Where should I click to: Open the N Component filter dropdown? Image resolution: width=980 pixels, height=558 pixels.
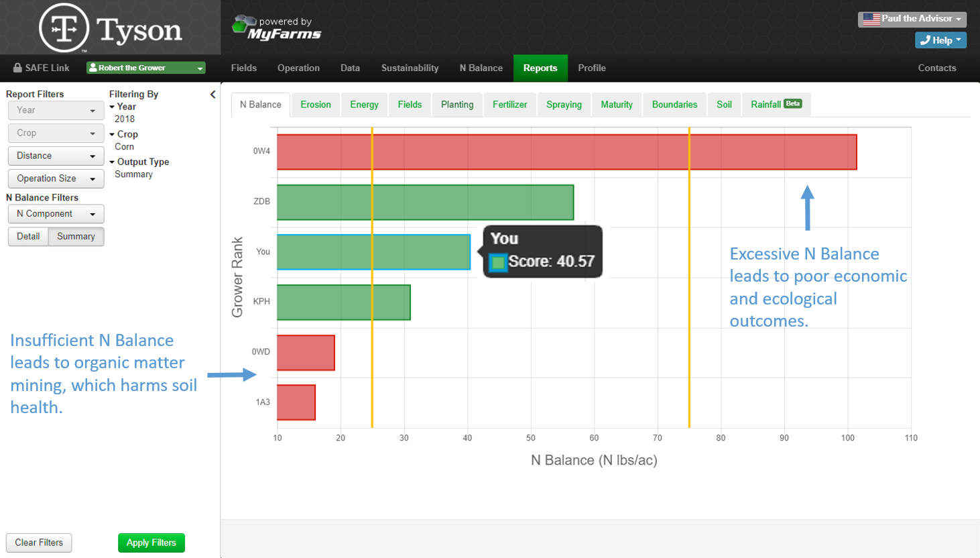pyautogui.click(x=56, y=214)
